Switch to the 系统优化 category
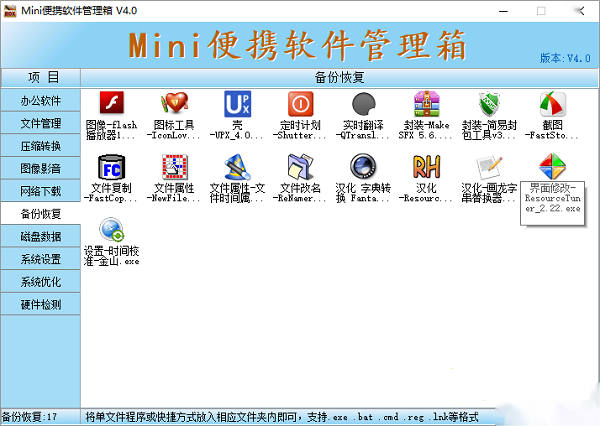600x426 pixels. coord(40,282)
